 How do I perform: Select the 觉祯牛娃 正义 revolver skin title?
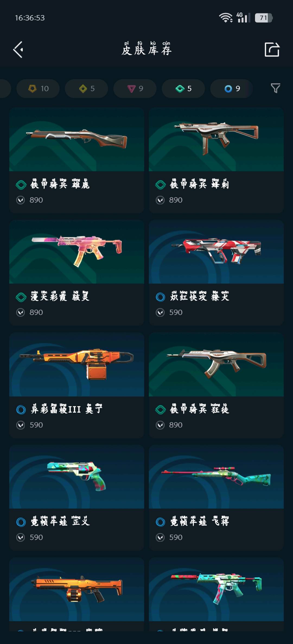[x=60, y=521]
